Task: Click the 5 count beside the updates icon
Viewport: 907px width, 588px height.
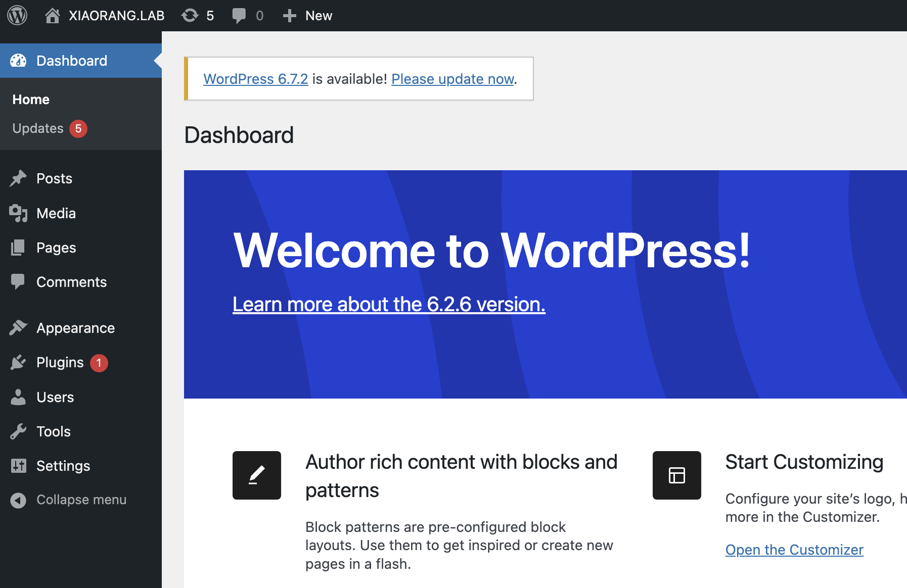Action: point(210,16)
